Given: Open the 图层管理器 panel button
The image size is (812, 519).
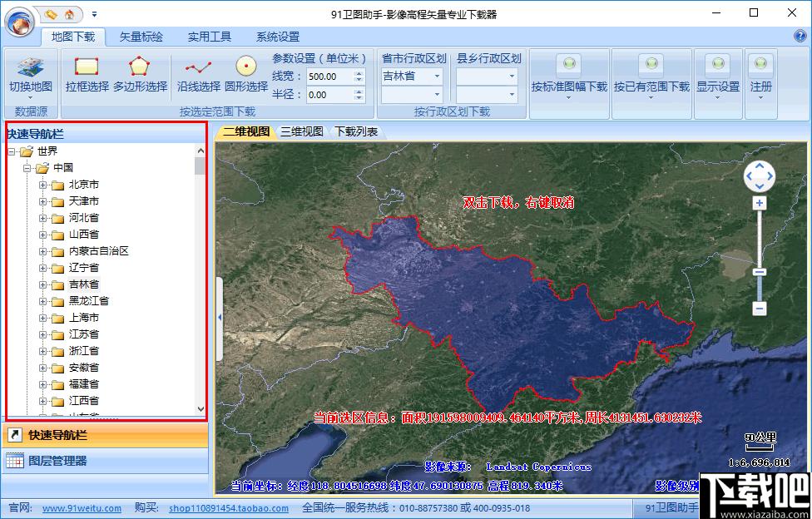Looking at the screenshot, I should (x=105, y=461).
